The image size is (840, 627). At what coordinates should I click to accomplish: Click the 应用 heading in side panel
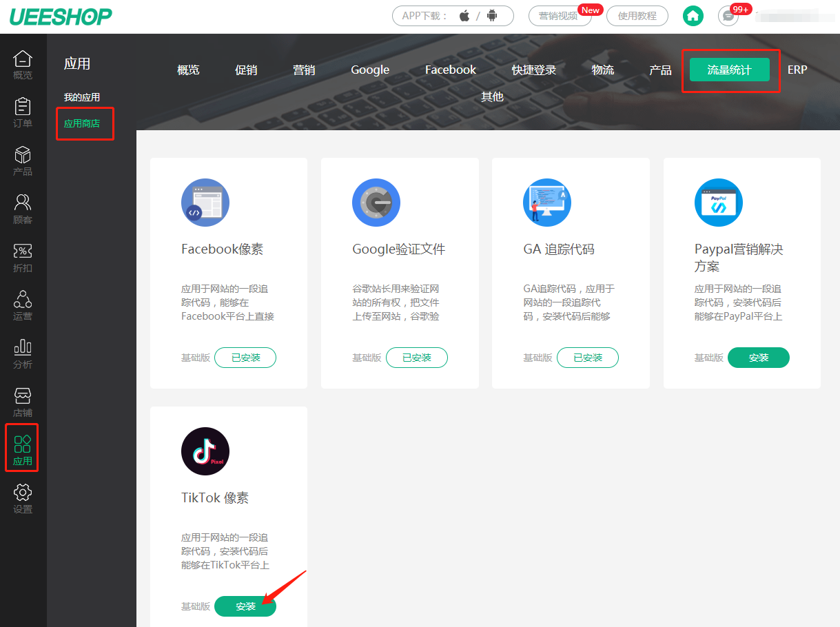click(77, 64)
